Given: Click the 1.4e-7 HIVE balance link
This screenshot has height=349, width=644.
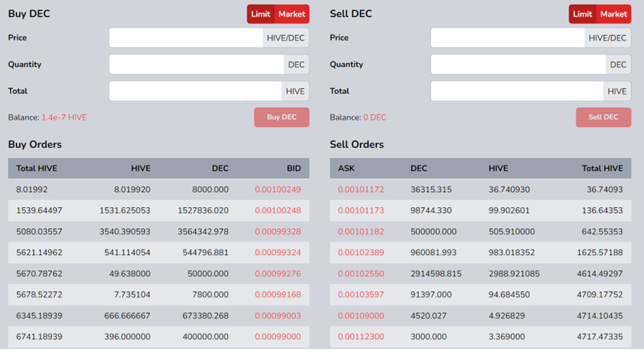Looking at the screenshot, I should [x=64, y=117].
